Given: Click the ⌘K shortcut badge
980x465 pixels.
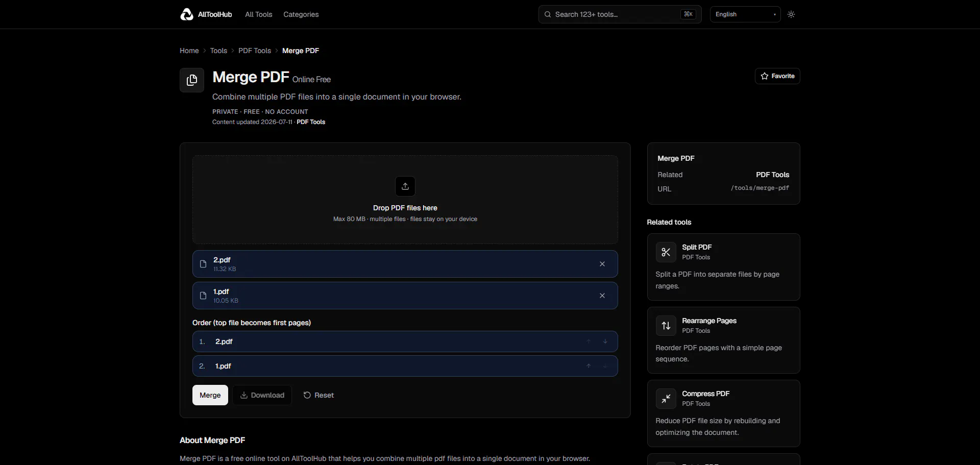Looking at the screenshot, I should point(688,14).
